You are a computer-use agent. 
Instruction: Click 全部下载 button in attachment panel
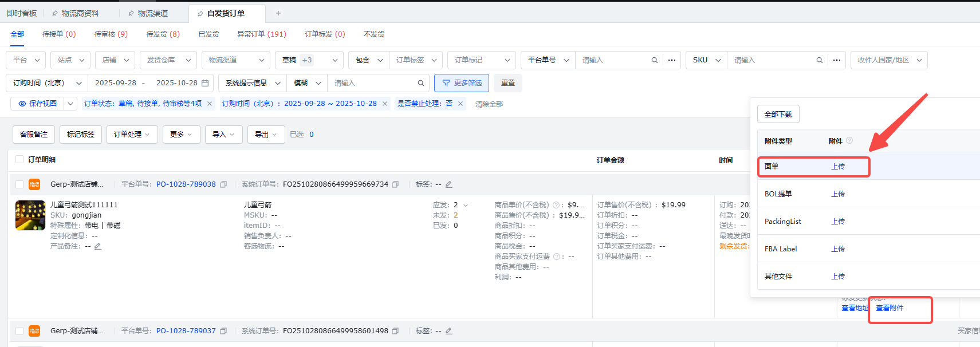[x=778, y=114]
